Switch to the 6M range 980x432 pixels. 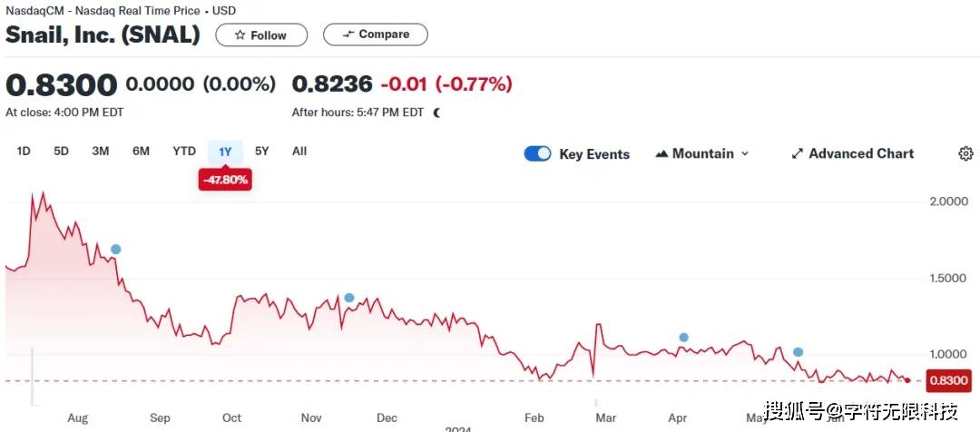pyautogui.click(x=141, y=152)
